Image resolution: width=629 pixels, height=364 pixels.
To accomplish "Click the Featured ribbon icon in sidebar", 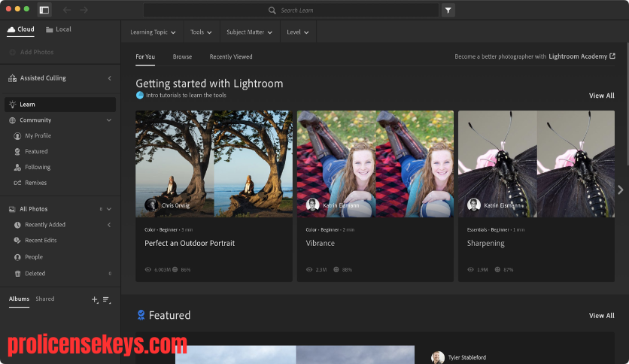I will [17, 151].
